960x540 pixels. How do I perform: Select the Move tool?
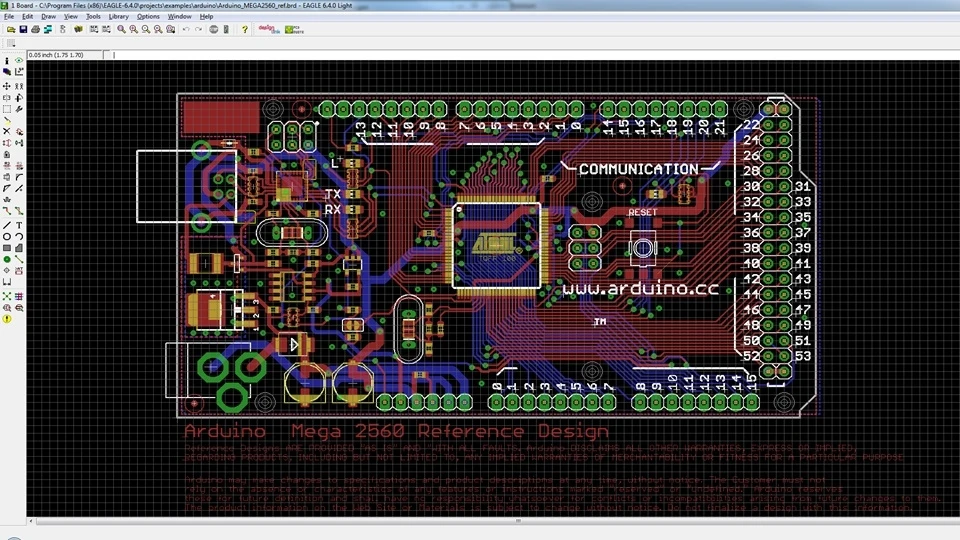(7, 86)
